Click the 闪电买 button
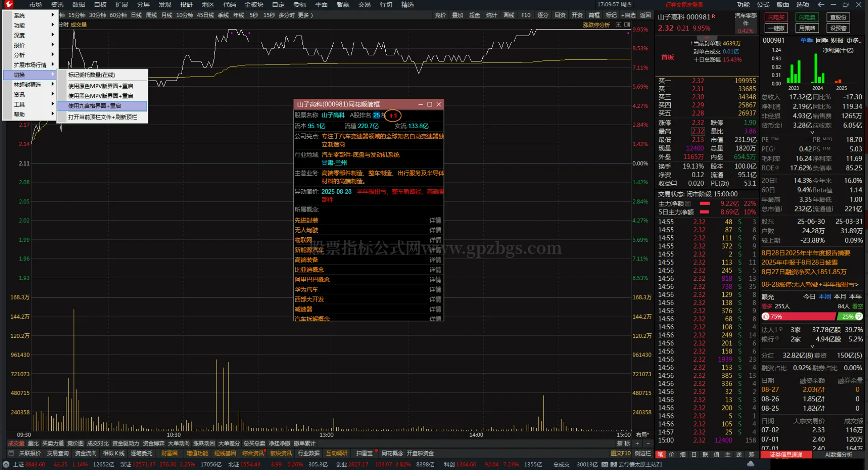The image size is (868, 470). (776, 17)
